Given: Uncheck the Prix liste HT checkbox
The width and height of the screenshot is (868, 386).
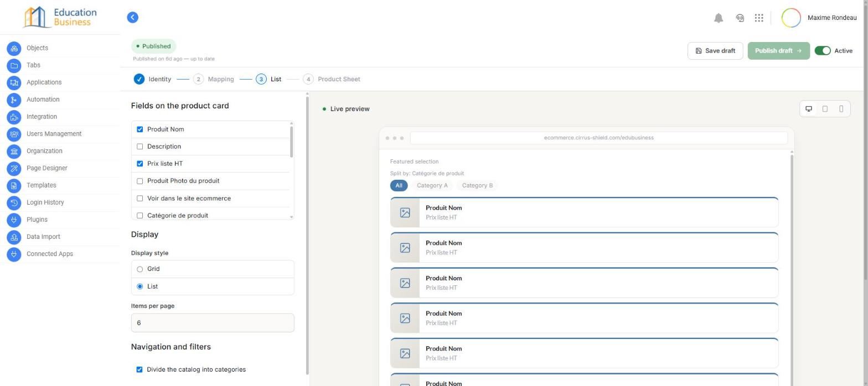Looking at the screenshot, I should [139, 164].
